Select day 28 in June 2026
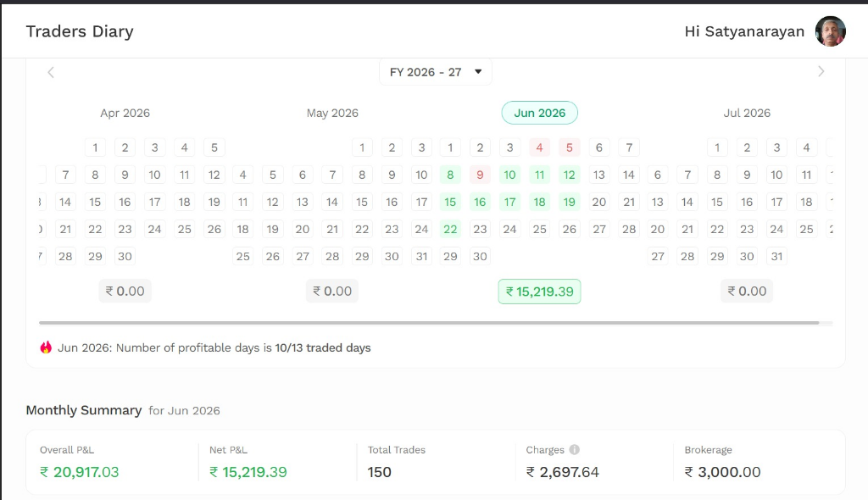The height and width of the screenshot is (500, 868). pos(629,229)
